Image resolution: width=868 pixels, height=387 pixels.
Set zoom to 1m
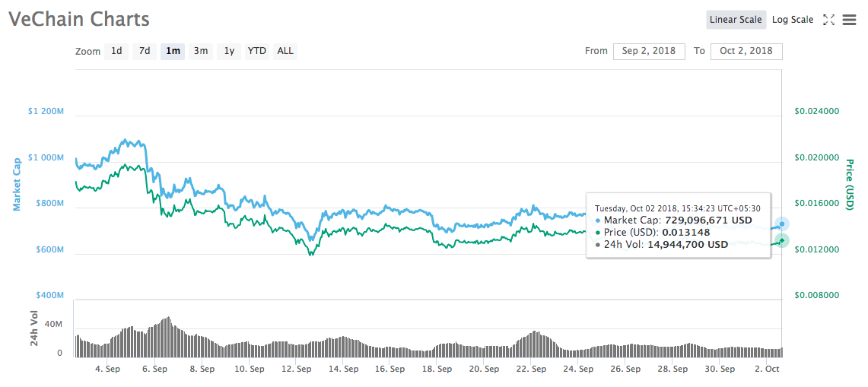click(173, 51)
